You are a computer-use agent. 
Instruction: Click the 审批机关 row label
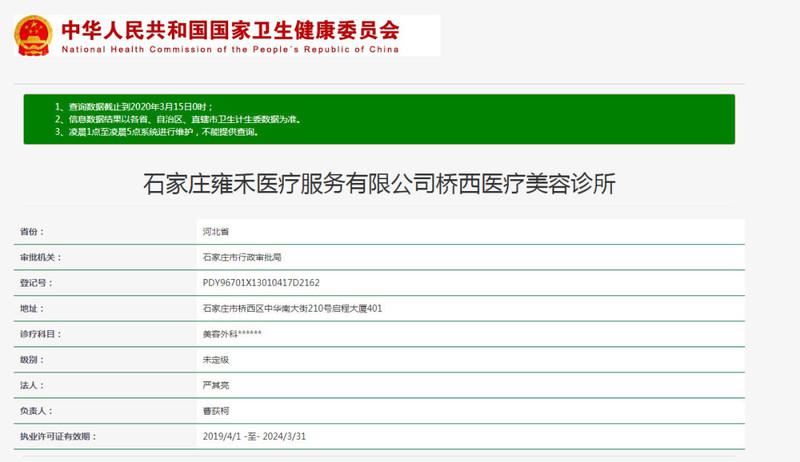pos(40,257)
